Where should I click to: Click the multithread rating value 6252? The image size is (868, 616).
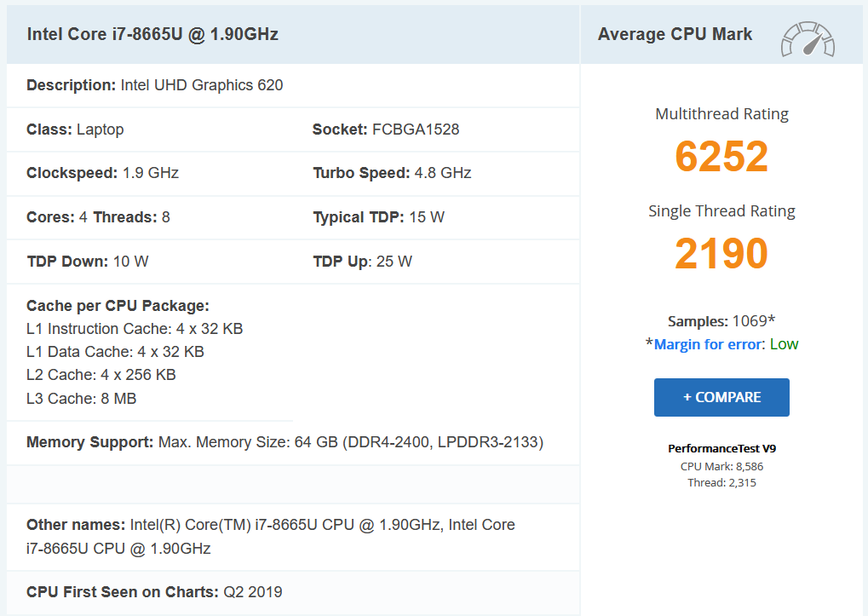(721, 156)
